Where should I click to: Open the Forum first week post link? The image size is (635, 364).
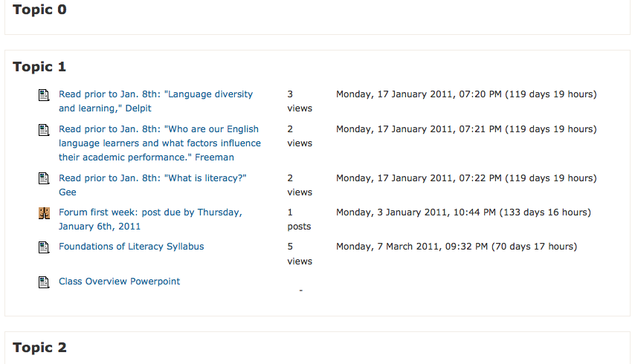(x=150, y=219)
